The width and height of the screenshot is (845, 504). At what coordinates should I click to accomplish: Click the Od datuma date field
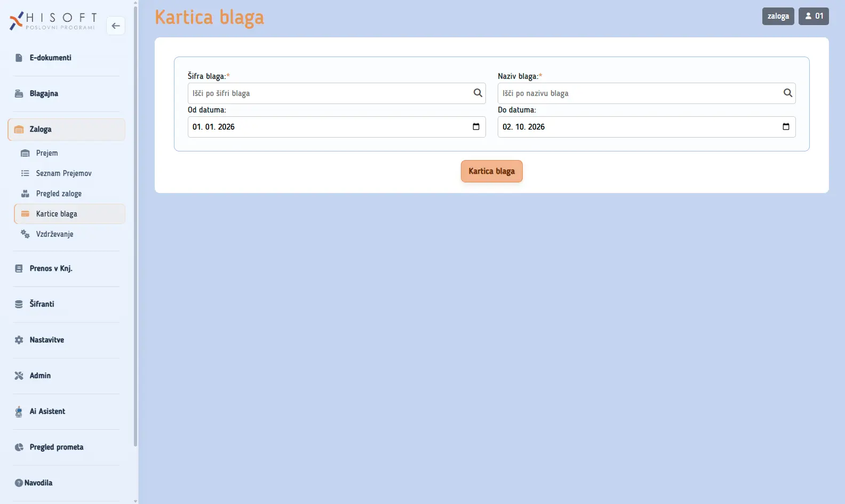click(337, 127)
